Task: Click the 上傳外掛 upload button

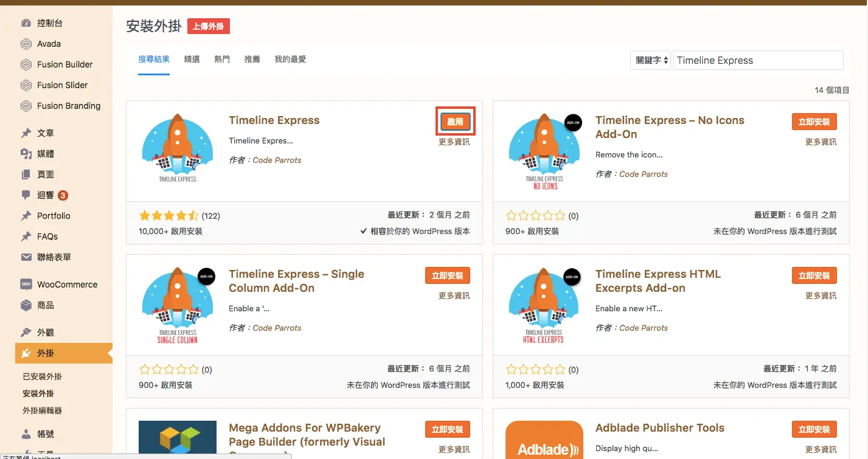Action: [209, 26]
